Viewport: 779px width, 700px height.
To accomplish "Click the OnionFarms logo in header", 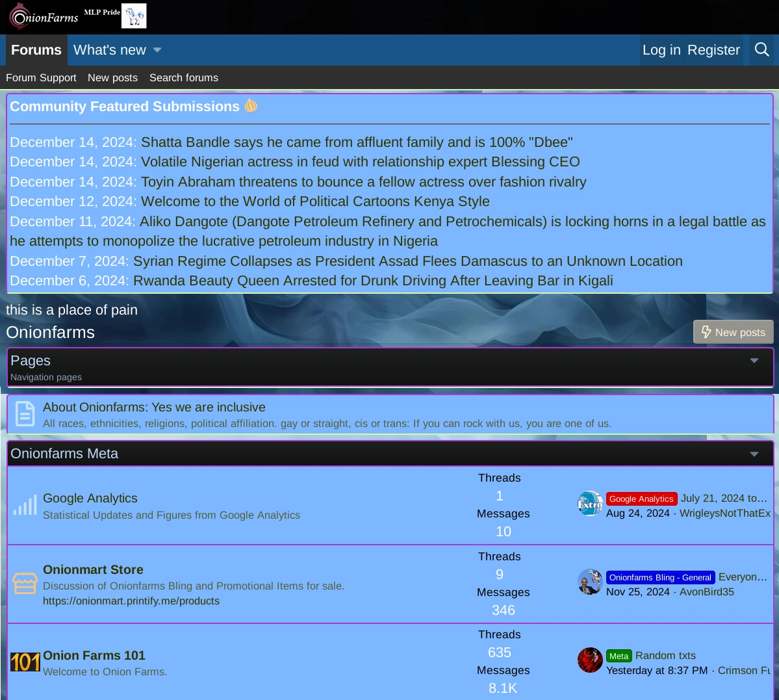I will point(44,16).
